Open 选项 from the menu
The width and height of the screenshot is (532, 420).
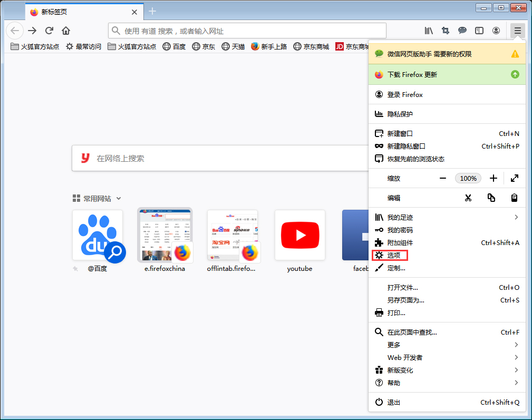point(394,256)
